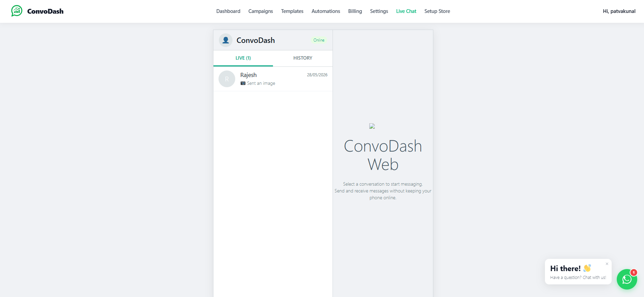Switch to the LIVE (1) tab
Screen dimensions: 644x297
pos(243,58)
